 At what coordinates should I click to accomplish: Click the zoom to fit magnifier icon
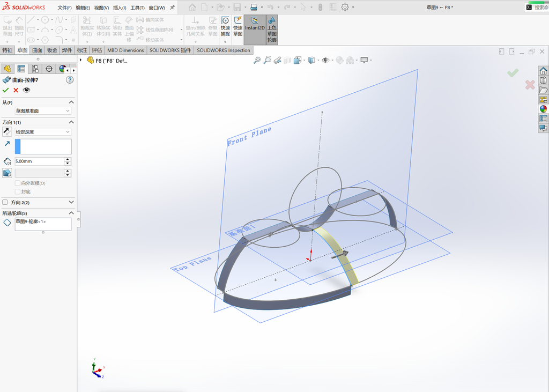point(257,60)
